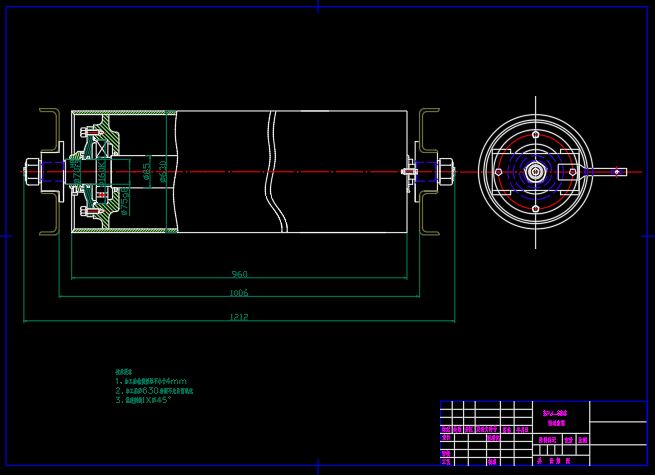
Task: Select the hex nut on left shaft end
Action: pos(33,171)
